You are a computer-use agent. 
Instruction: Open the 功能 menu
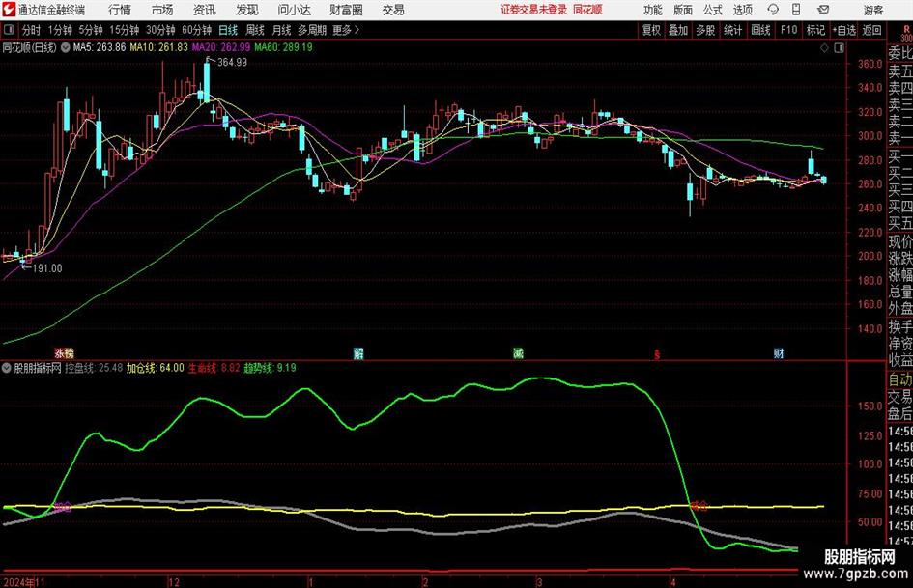(x=653, y=10)
